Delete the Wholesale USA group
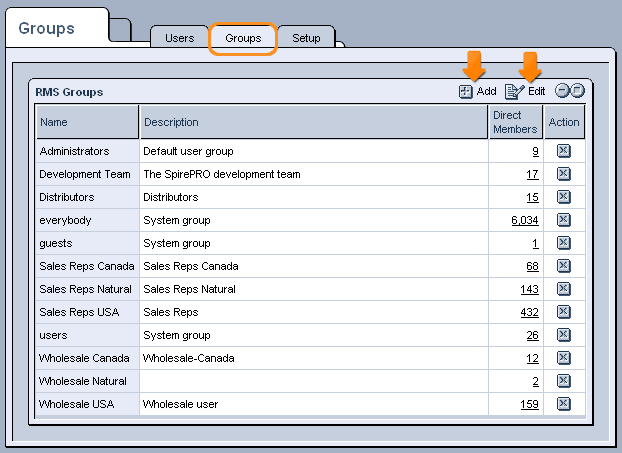The height and width of the screenshot is (453, 622). click(563, 404)
